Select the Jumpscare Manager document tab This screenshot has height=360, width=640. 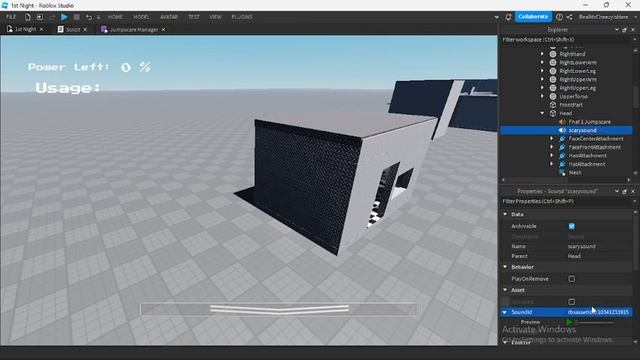pos(134,29)
